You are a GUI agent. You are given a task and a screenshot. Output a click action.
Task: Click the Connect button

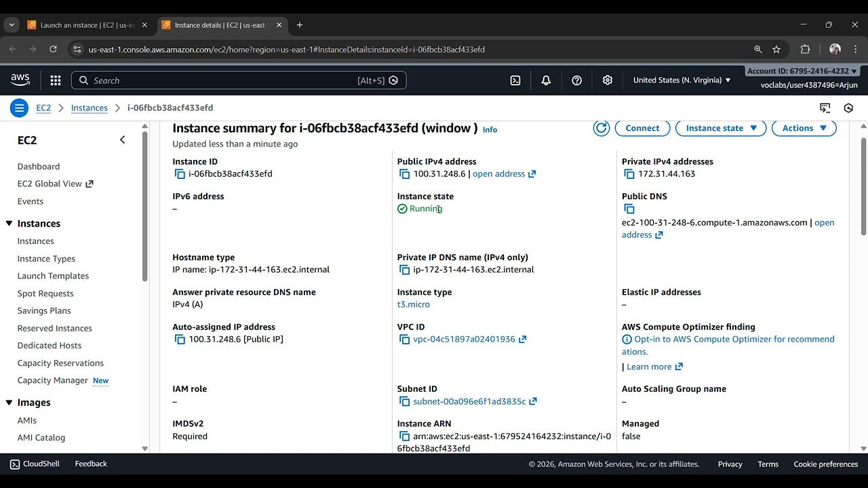[642, 128]
